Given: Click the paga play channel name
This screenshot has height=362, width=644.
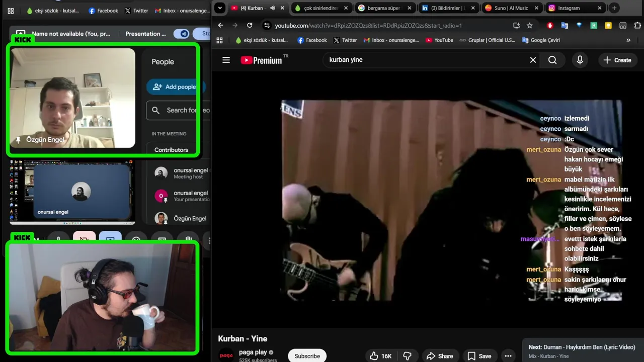Looking at the screenshot, I should coord(253,352).
